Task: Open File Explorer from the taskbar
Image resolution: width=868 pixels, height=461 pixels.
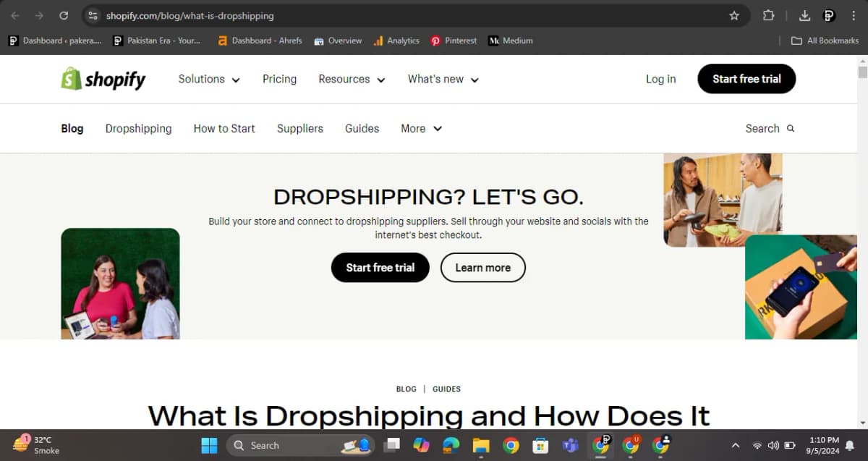Action: click(481, 445)
